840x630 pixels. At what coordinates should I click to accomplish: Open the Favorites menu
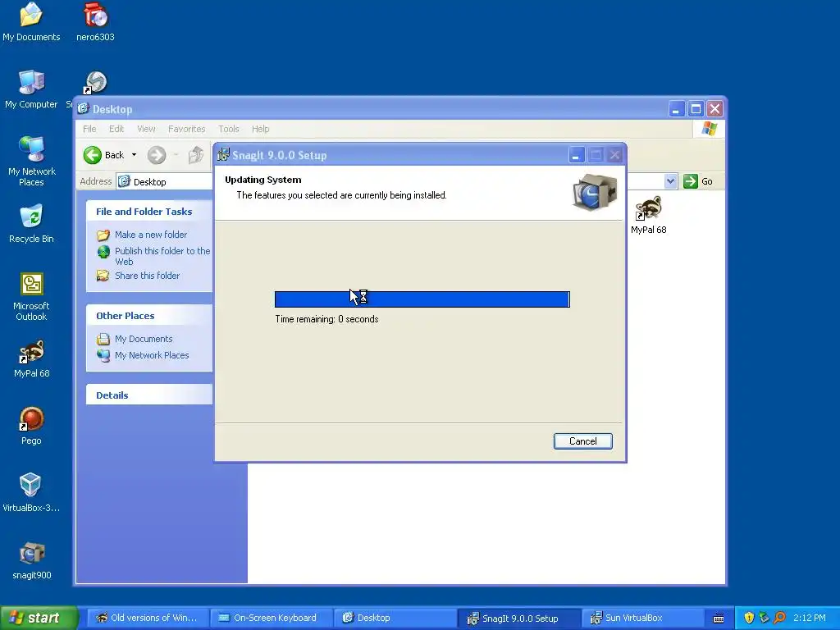coord(186,129)
